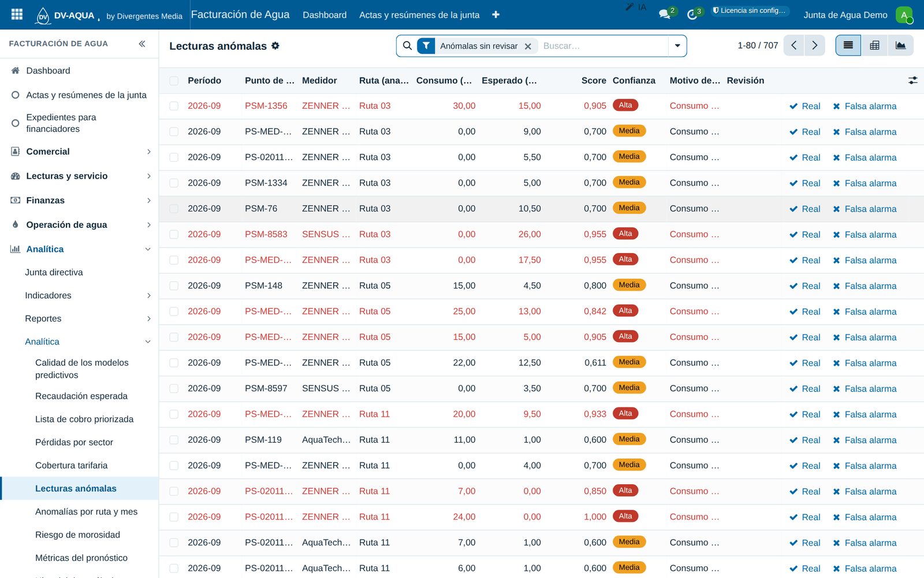Switch to graph view
The image size is (924, 578).
[x=900, y=46]
